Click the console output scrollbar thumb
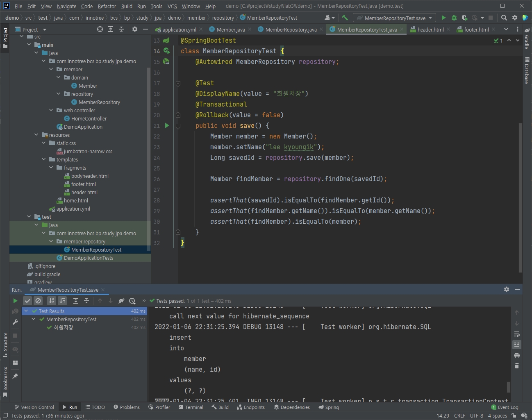The height and width of the screenshot is (420, 532). [x=508, y=387]
